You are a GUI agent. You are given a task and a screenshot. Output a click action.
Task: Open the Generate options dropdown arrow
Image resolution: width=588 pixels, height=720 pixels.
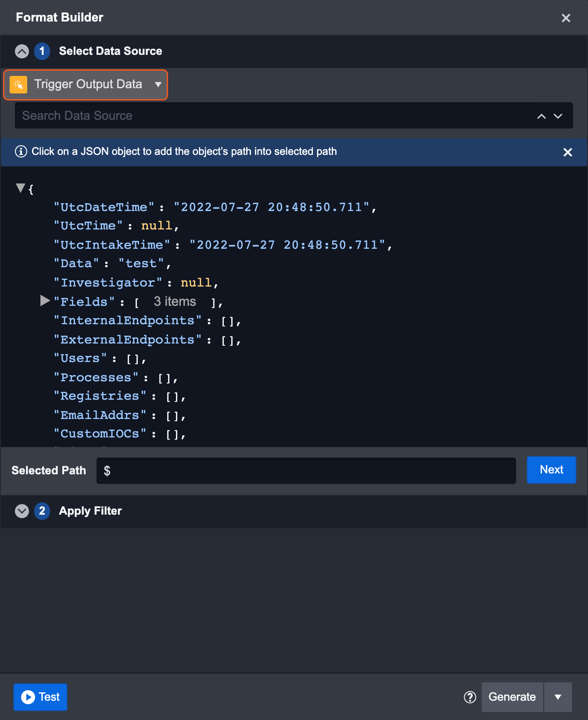pyautogui.click(x=558, y=697)
